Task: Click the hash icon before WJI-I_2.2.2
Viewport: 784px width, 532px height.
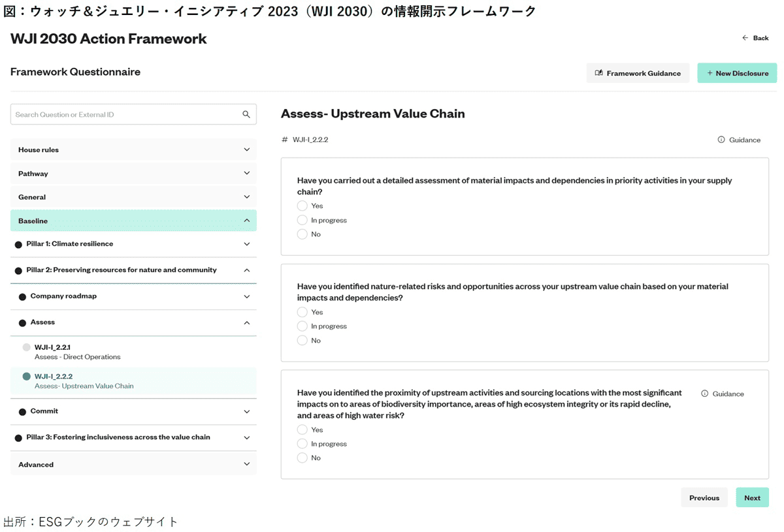Action: coord(285,140)
